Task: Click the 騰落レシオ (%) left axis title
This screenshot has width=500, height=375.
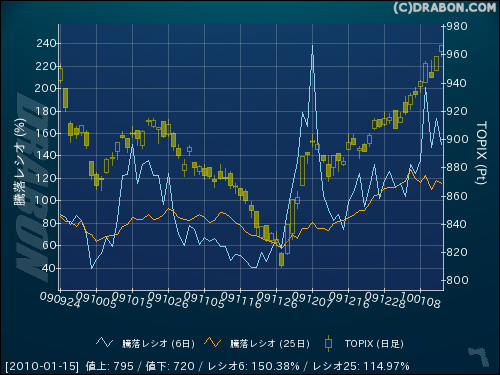Action: pos(20,162)
